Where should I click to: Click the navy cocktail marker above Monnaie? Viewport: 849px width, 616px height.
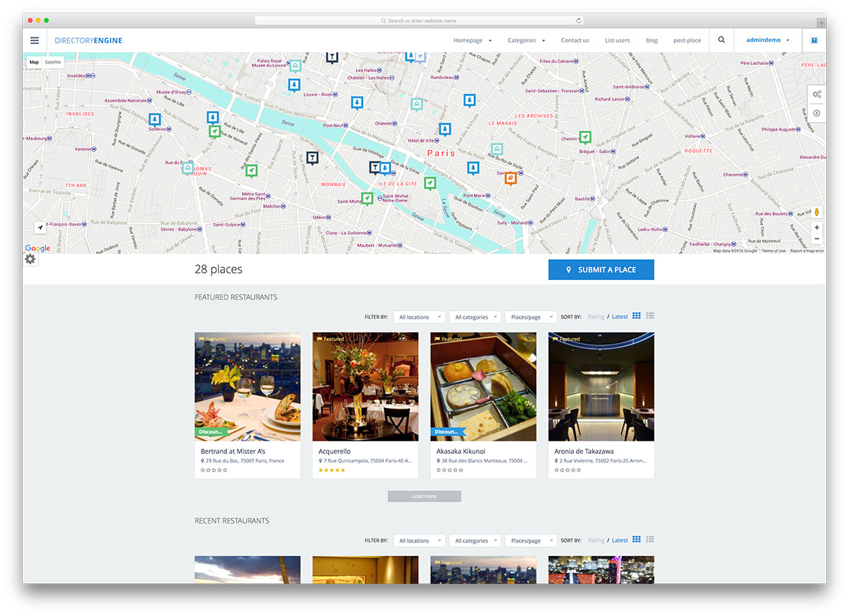tap(312, 158)
